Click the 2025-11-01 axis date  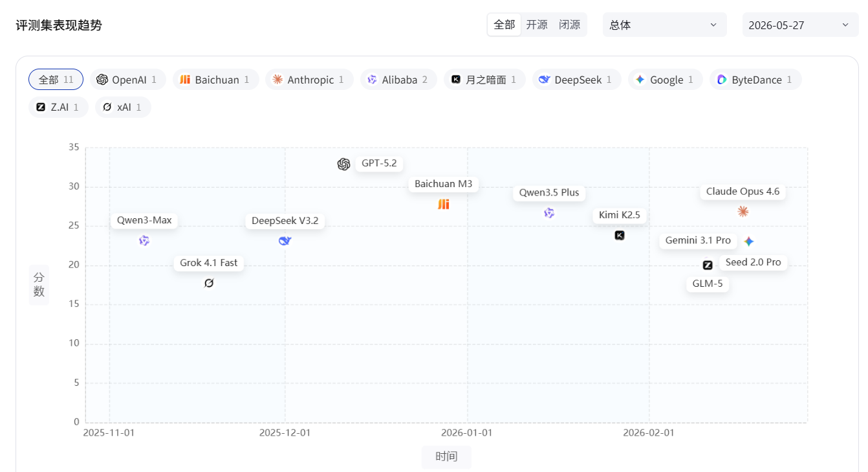109,433
